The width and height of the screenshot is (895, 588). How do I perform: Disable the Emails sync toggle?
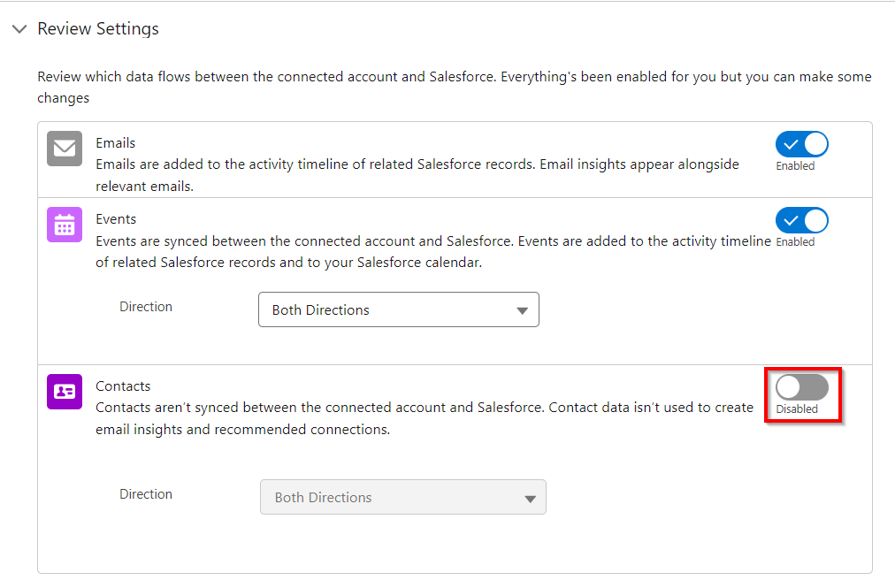[801, 144]
